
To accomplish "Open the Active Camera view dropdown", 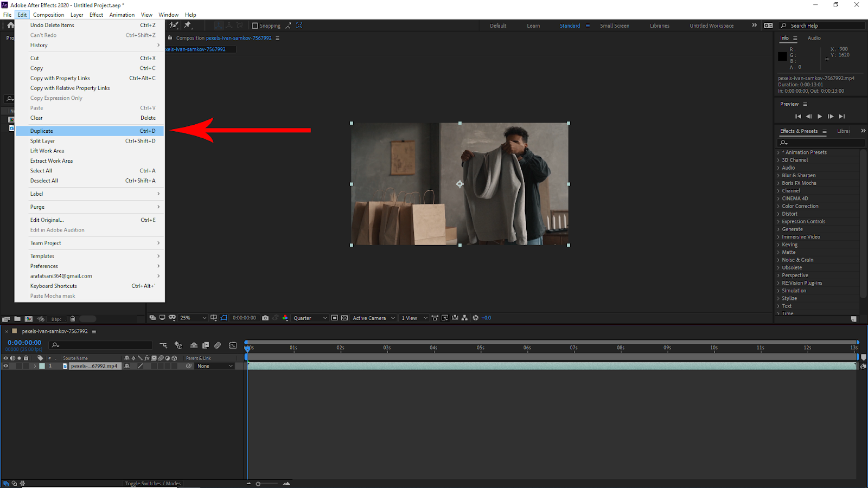I will pos(373,318).
